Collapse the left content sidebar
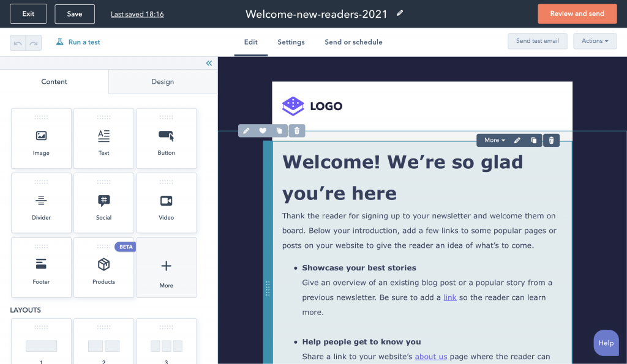Viewport: 627px width, 364px height. point(208,62)
